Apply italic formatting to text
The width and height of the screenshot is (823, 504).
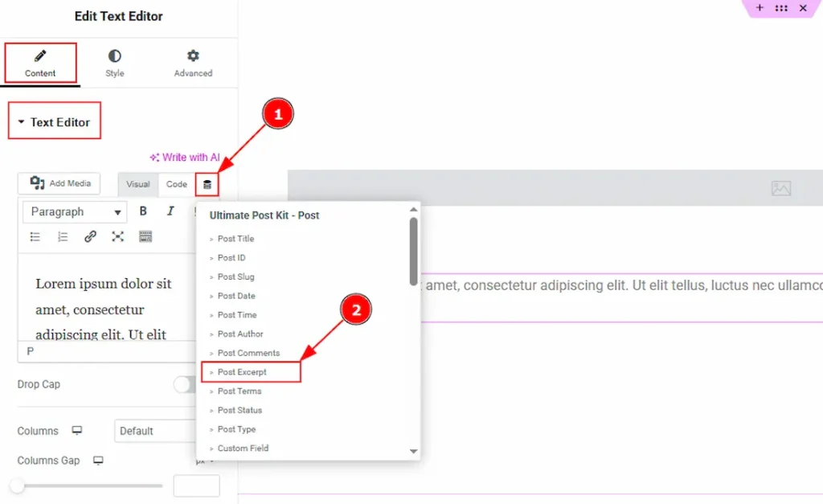point(170,211)
